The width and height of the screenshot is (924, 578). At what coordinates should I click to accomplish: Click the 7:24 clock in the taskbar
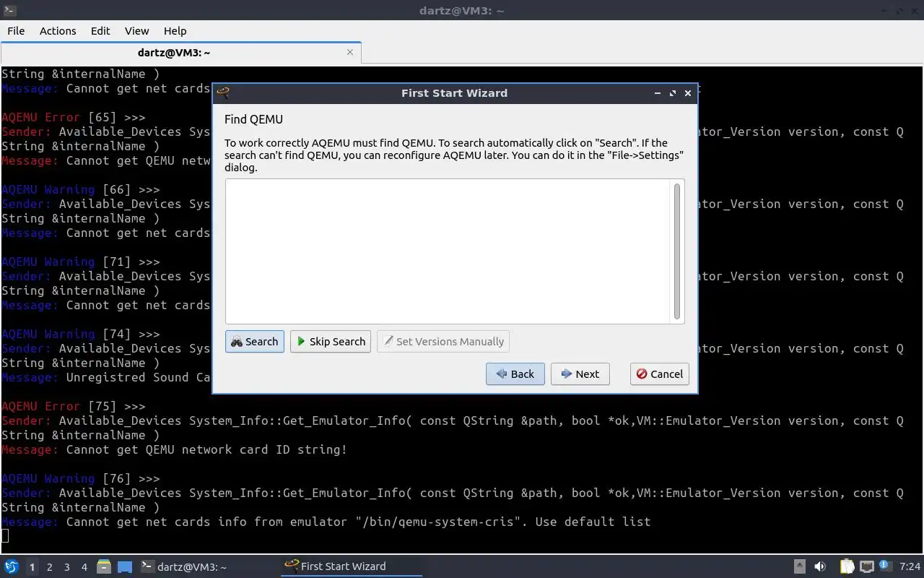pos(910,566)
